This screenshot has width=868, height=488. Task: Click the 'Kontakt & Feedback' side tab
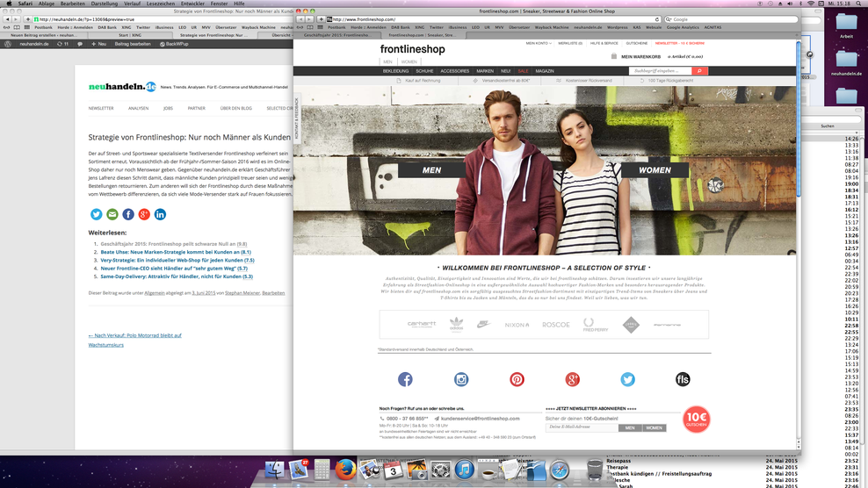coord(297,118)
